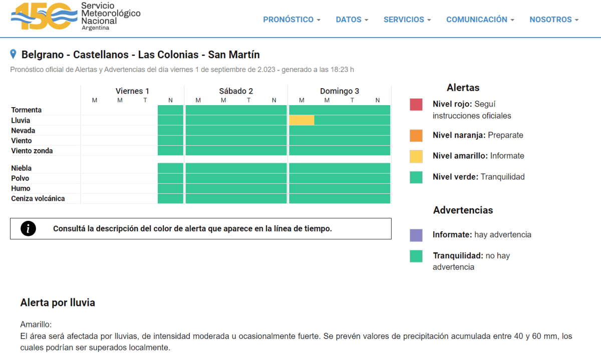
Task: Click the Alerta por lluvia heading
Action: 58,303
